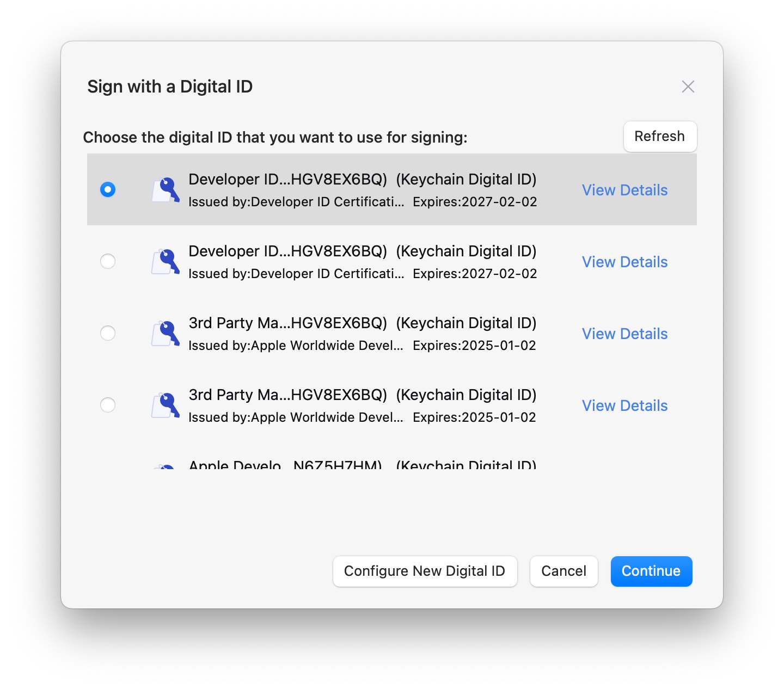
Task: Pick the last 3rd Party Ma radio button
Action: coord(108,405)
